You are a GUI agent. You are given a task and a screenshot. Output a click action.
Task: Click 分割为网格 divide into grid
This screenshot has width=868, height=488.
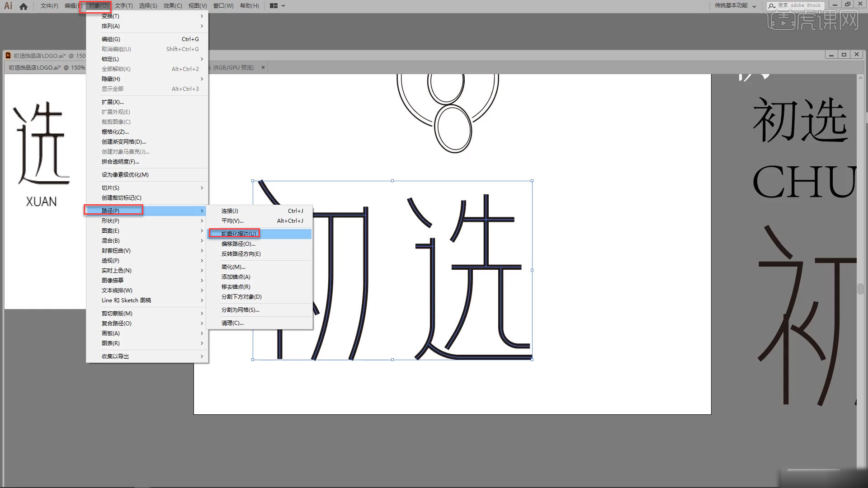point(240,309)
